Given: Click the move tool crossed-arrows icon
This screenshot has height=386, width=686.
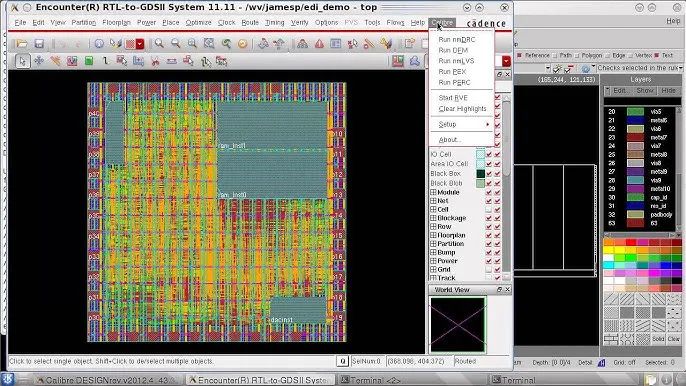Looking at the screenshot, I should 39,61.
